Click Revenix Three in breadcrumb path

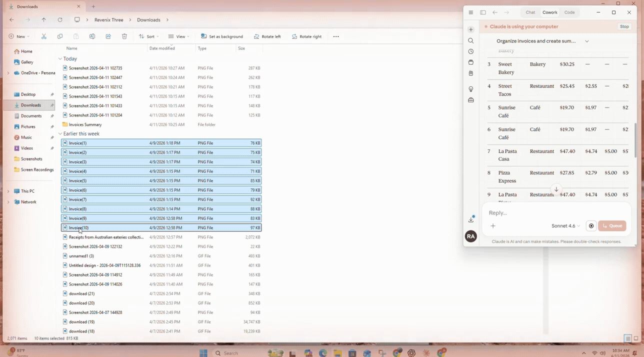[108, 20]
